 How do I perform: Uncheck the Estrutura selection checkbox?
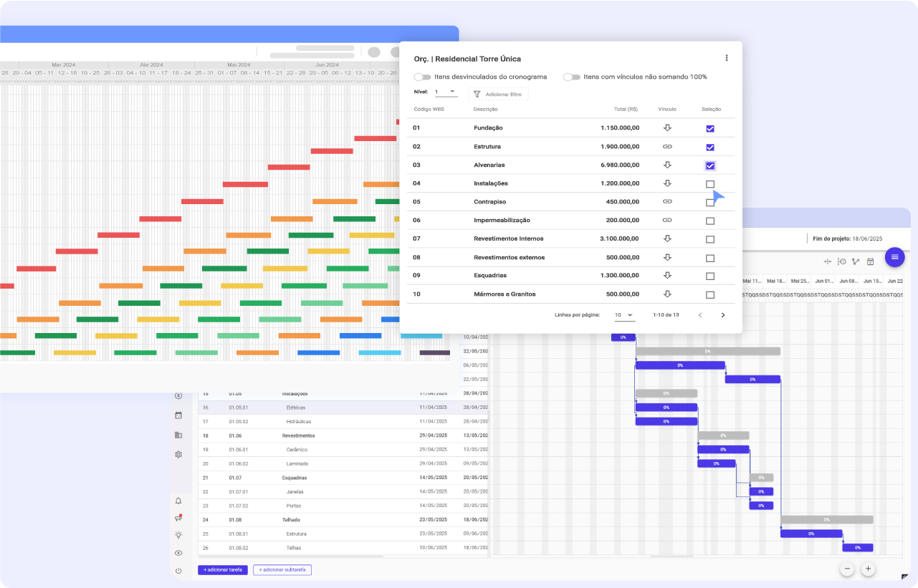tap(710, 147)
